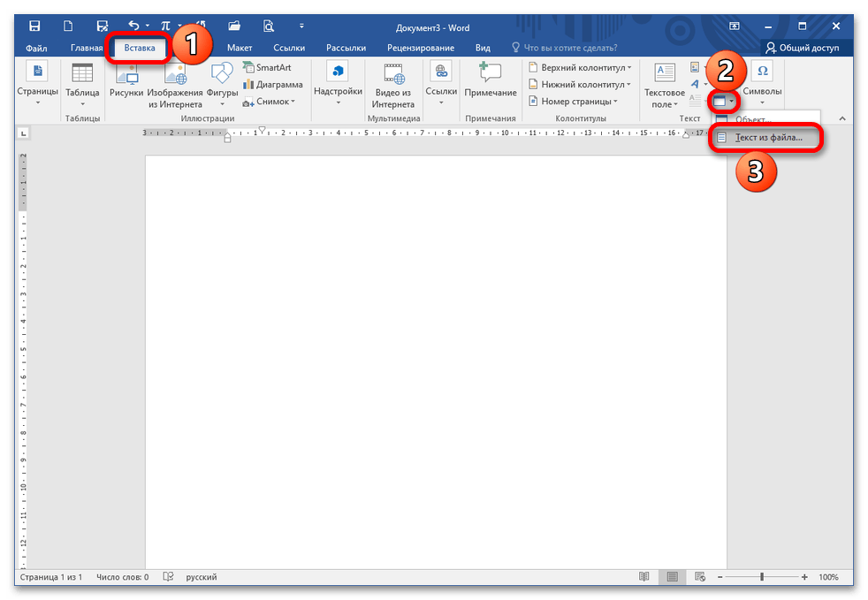The image size is (868, 600).
Task: Switch to Read Mode view in status bar
Action: (x=644, y=577)
